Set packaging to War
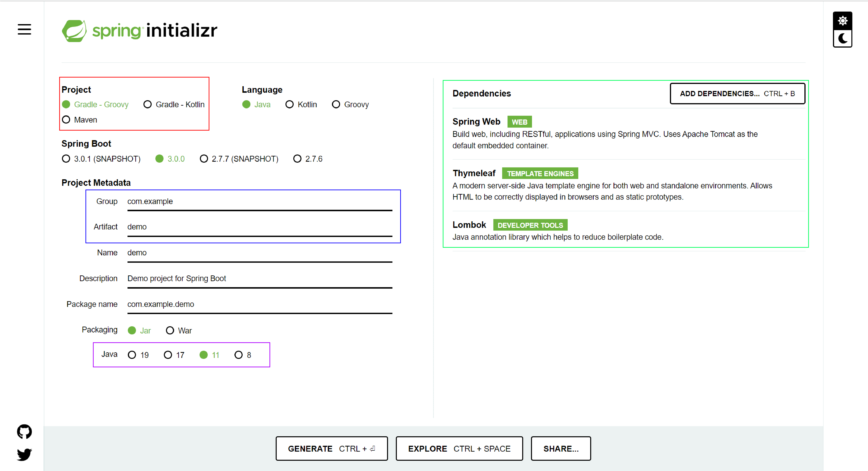The height and width of the screenshot is (471, 868). tap(170, 331)
